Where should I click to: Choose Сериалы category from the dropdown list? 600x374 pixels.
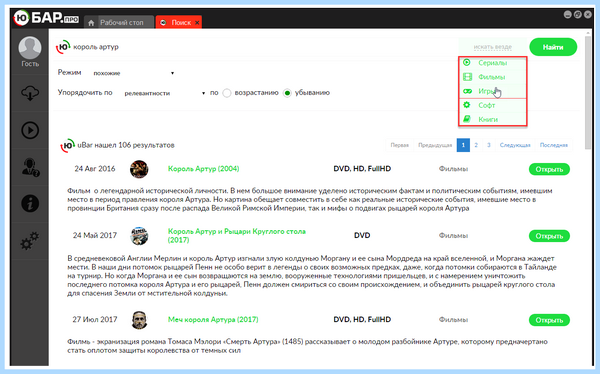(493, 62)
